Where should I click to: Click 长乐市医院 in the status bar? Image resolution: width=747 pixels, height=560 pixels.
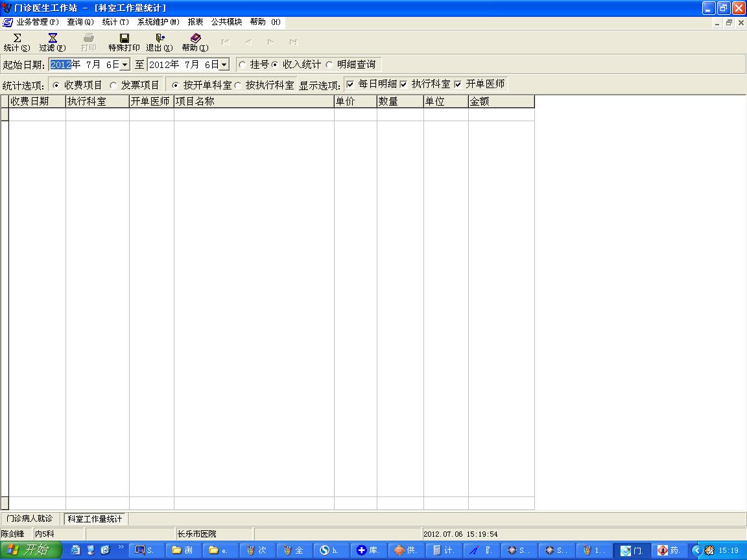point(196,534)
